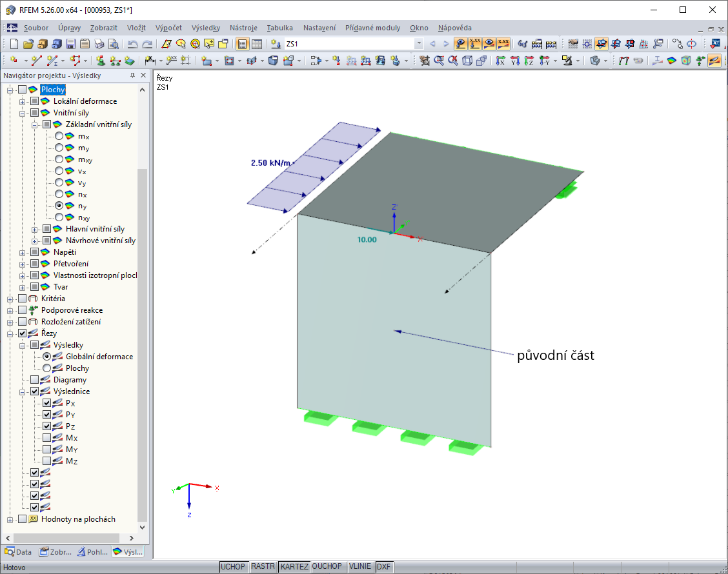The image size is (728, 574).
Task: Collapse the Vnitřní síly node
Action: pyautogui.click(x=23, y=114)
